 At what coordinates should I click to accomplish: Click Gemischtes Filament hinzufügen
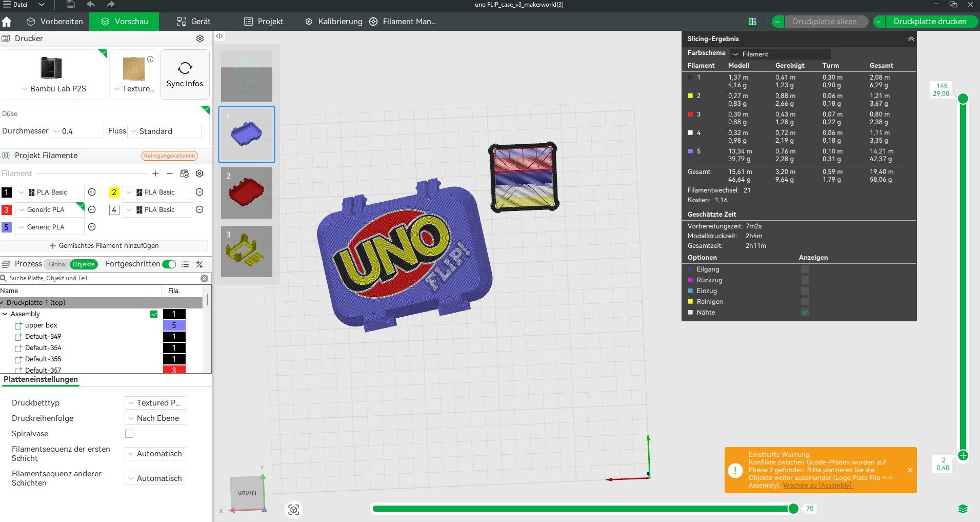click(x=104, y=246)
